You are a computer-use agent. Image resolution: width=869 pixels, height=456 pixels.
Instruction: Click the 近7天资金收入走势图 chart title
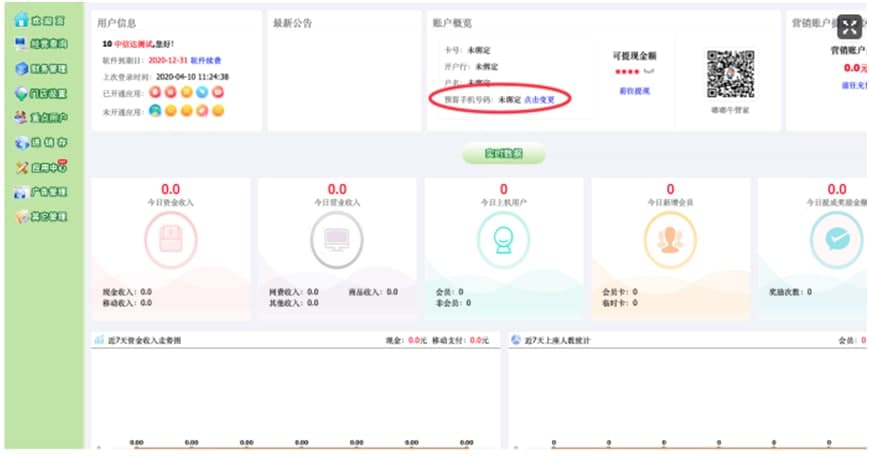pos(144,340)
